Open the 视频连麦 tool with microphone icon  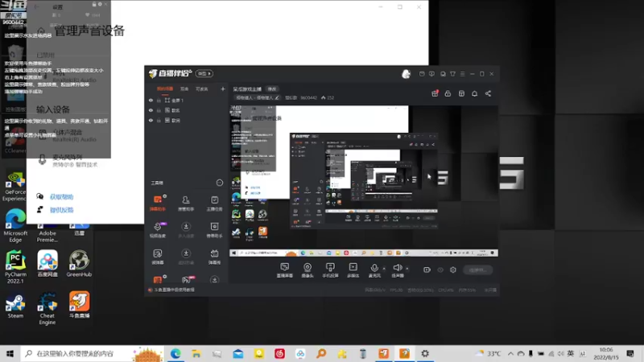click(158, 230)
